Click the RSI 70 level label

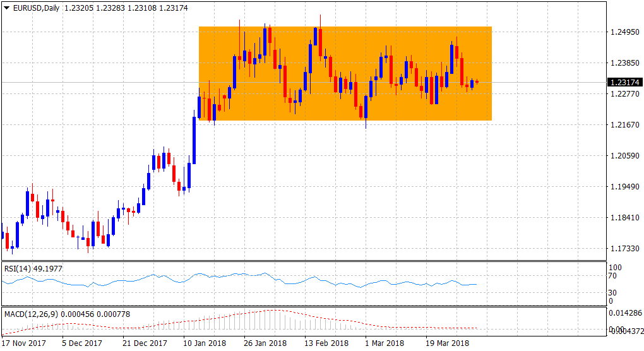tap(612, 276)
